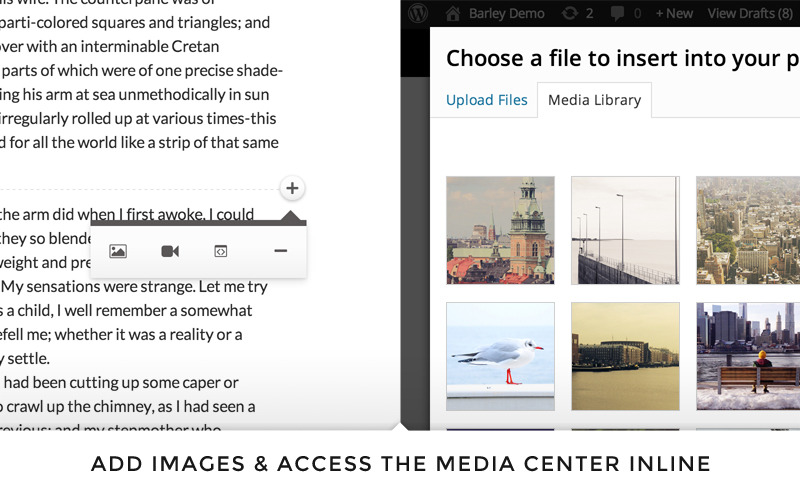Insert a video using the camera icon

pyautogui.click(x=170, y=251)
